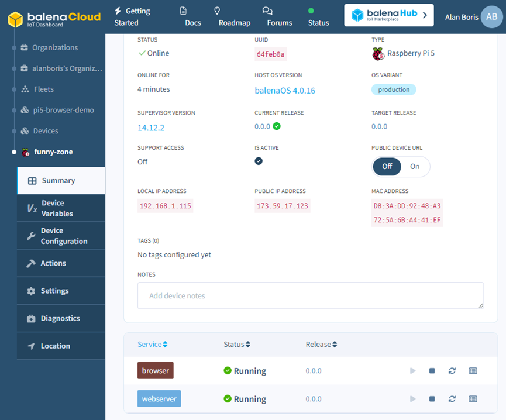Click the Is Active check indicator
This screenshot has width=506, height=420.
coord(259,161)
